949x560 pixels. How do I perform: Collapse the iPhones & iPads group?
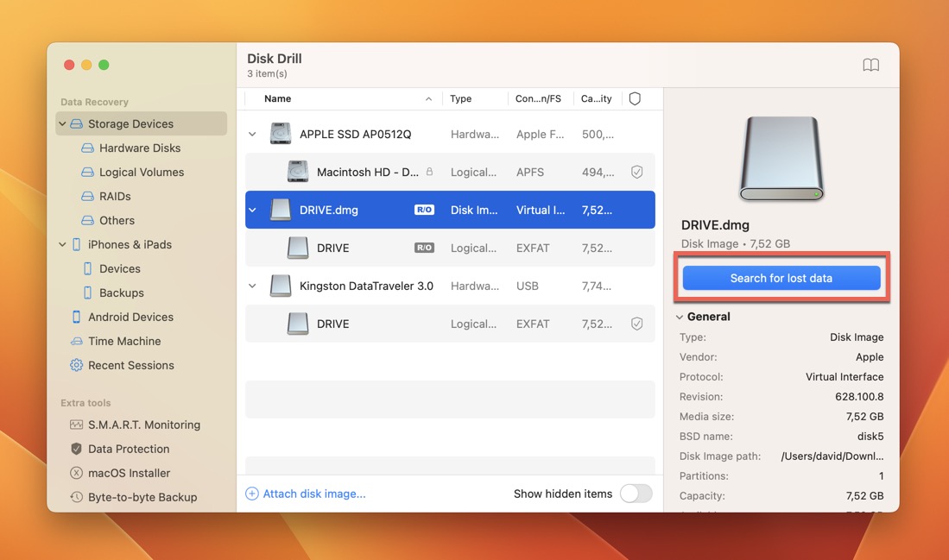pos(62,244)
